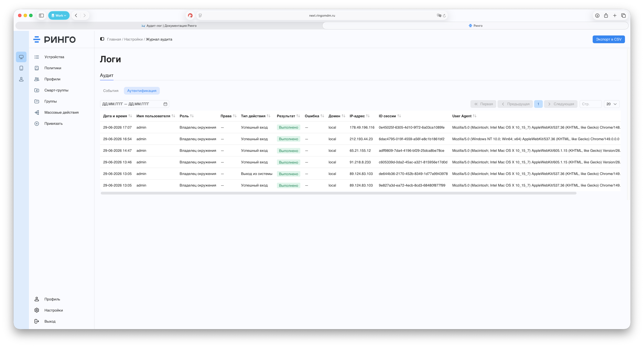The width and height of the screenshot is (644, 347).
Task: Sort by Тип действия column arrows
Action: point(268,116)
